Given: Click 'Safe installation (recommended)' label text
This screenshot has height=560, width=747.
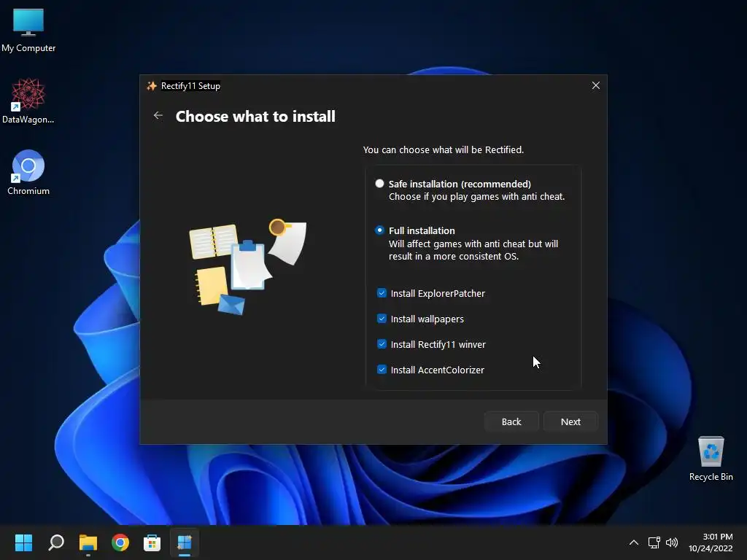Looking at the screenshot, I should point(460,184).
